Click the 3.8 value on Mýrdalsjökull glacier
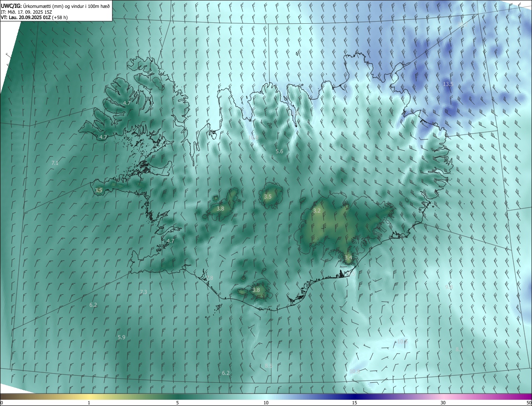This screenshot has height=406, width=532. (x=256, y=290)
